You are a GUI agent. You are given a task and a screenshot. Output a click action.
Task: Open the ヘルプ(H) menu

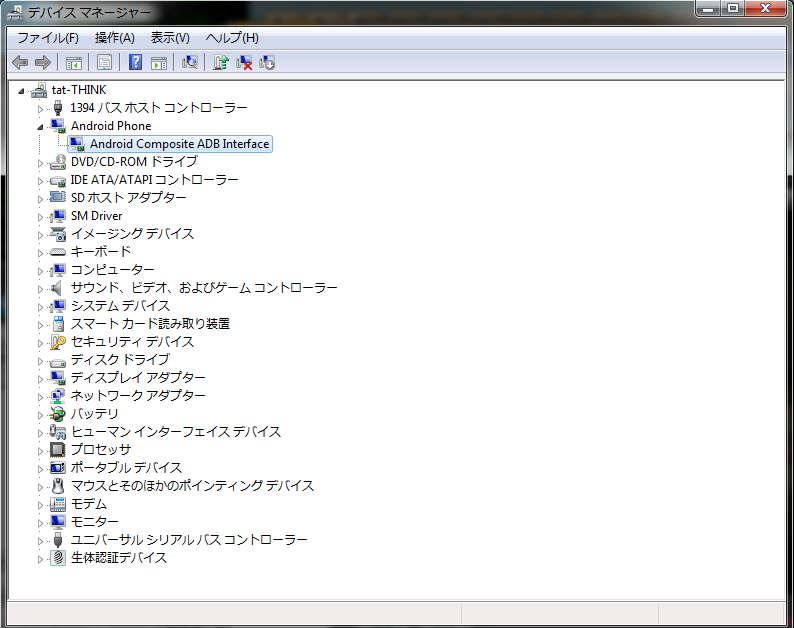point(232,38)
